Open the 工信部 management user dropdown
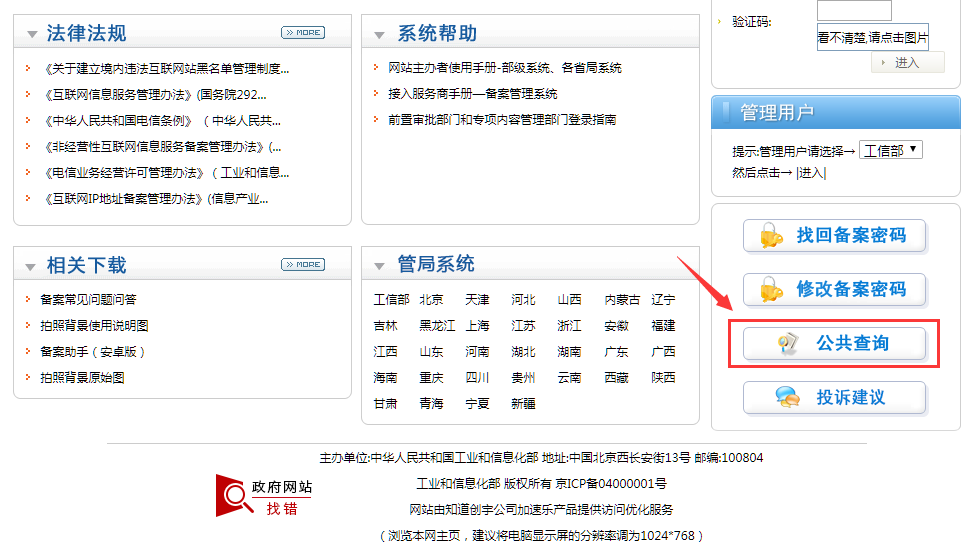977x547 pixels. [890, 151]
